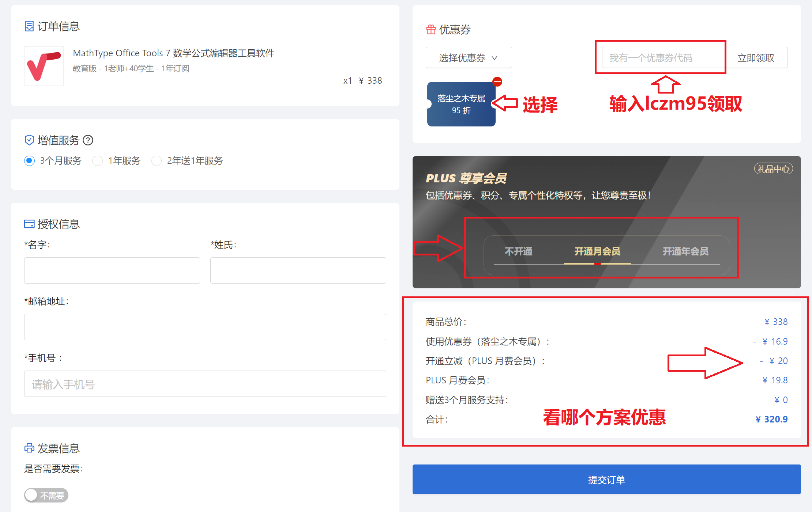Click the invoice info printer icon
Image resolution: width=812 pixels, height=512 pixels.
(29, 448)
